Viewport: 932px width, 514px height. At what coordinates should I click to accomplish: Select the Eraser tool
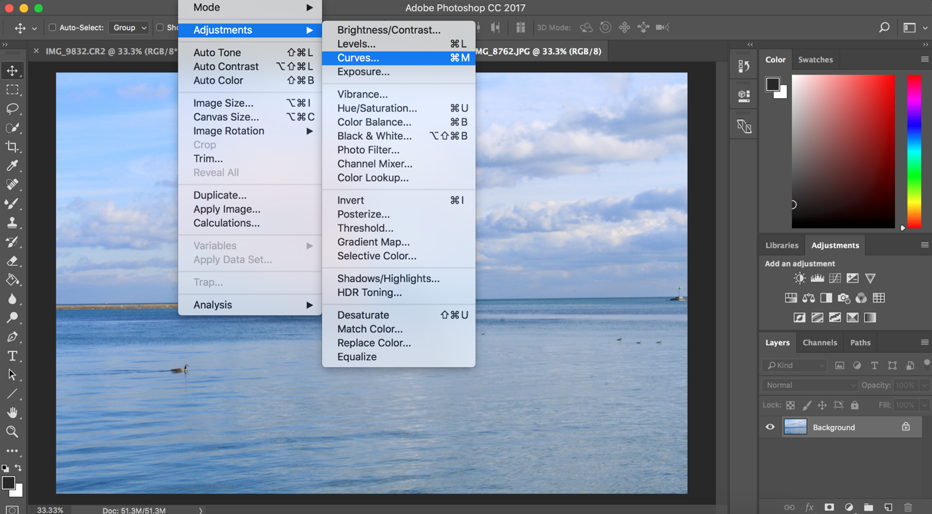click(12, 261)
